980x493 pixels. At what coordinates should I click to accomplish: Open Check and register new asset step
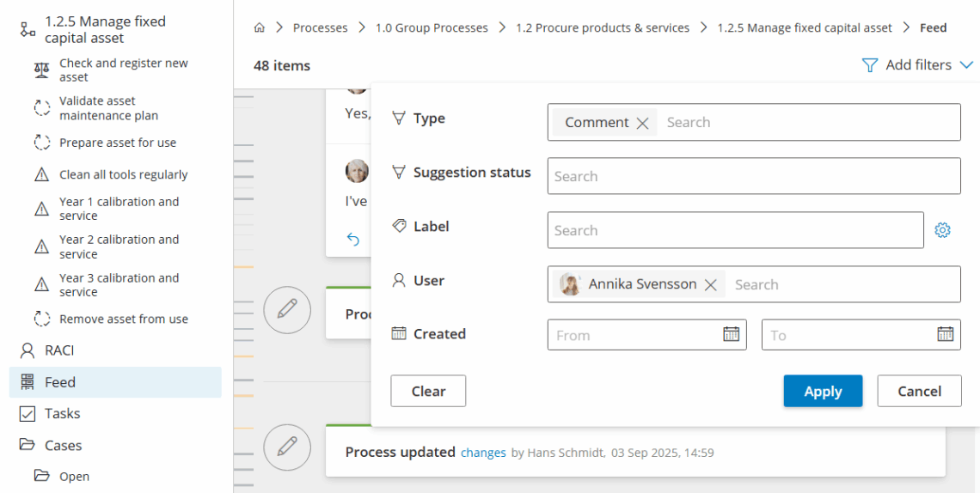coord(123,70)
